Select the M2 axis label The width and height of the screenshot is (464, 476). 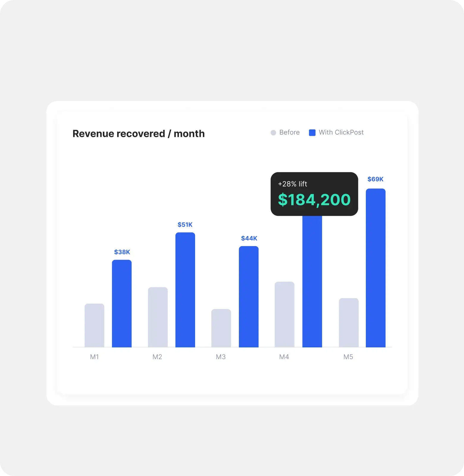click(157, 357)
